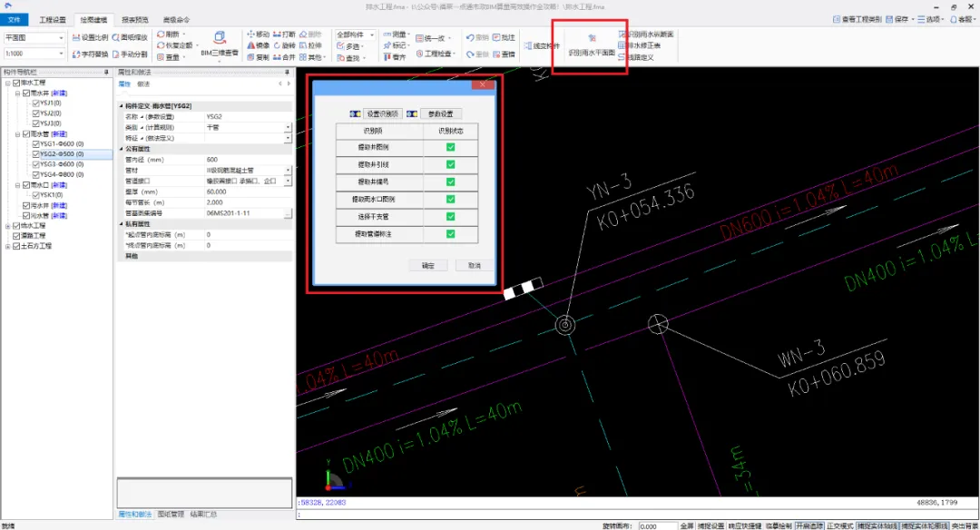Click the 识别雨水纵断面 tool

pos(646,34)
